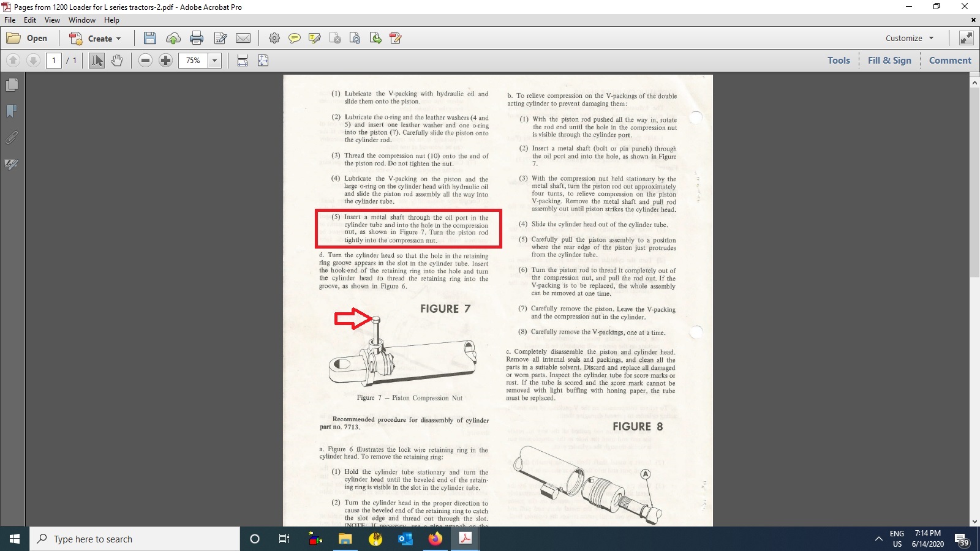Image resolution: width=980 pixels, height=551 pixels.
Task: Click the Save file icon
Action: coord(149,39)
